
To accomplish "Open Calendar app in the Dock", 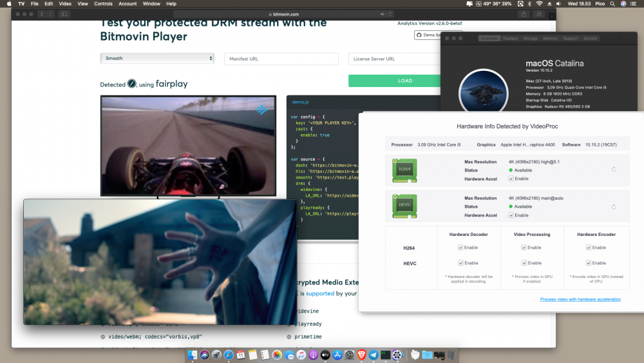I will click(x=241, y=355).
